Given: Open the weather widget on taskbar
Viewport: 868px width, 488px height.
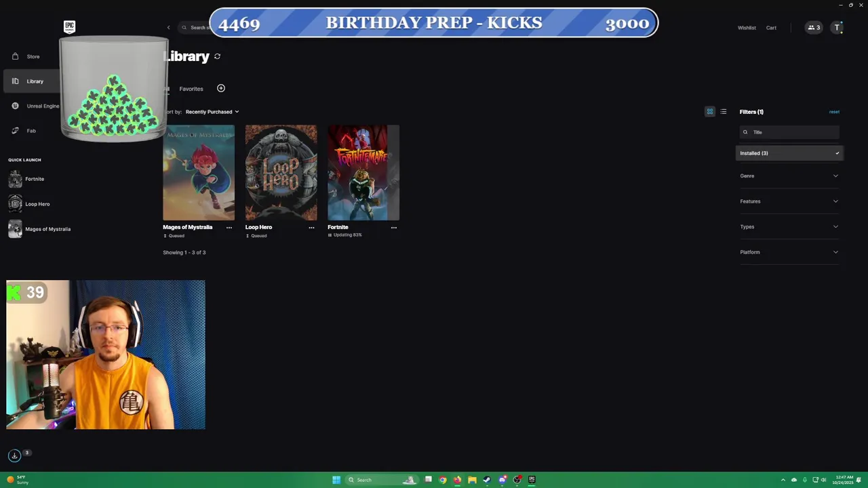Looking at the screenshot, I should point(18,480).
